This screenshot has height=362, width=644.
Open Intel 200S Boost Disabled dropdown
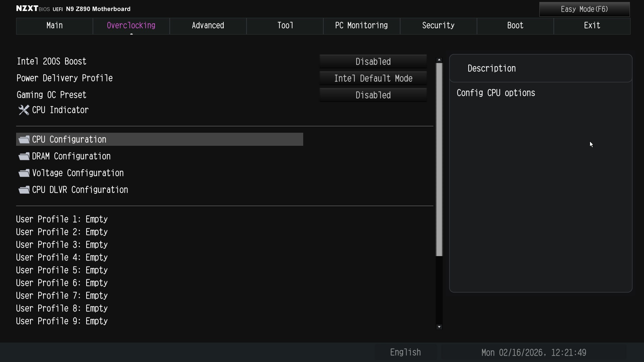click(373, 62)
